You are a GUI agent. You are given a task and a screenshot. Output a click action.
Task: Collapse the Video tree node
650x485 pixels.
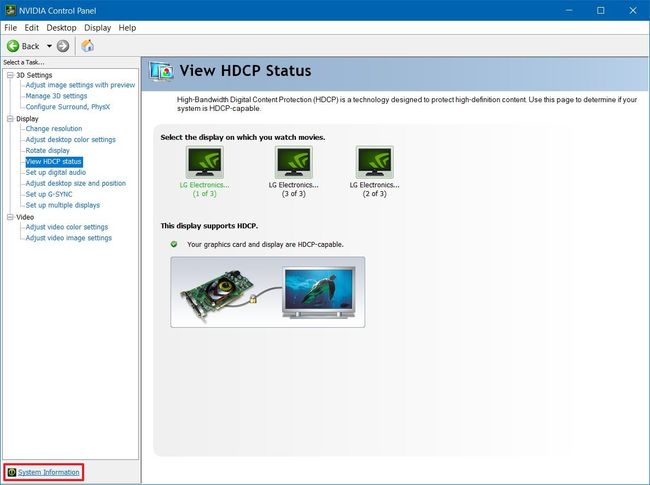coord(10,217)
